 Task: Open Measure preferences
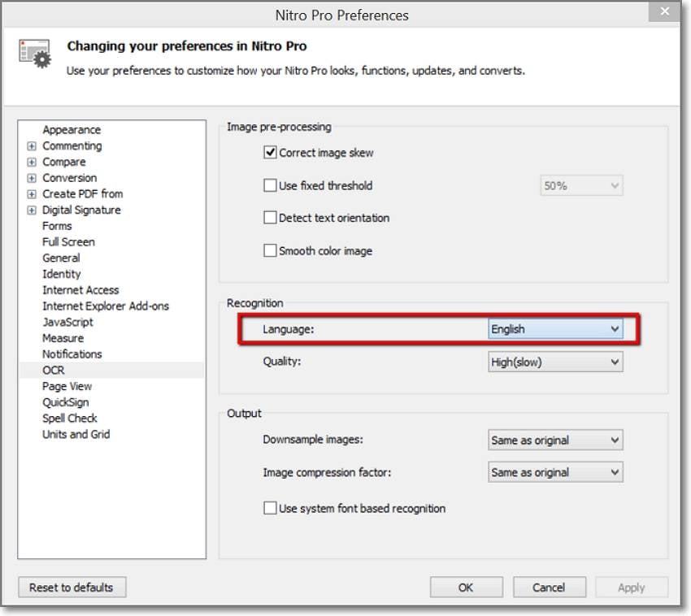[x=63, y=338]
